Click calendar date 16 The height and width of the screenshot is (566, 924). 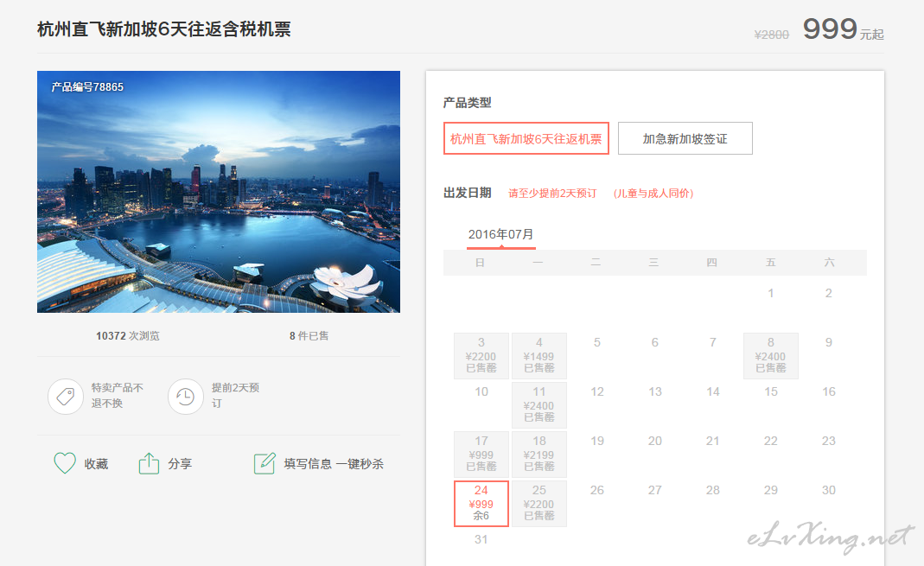(829, 391)
